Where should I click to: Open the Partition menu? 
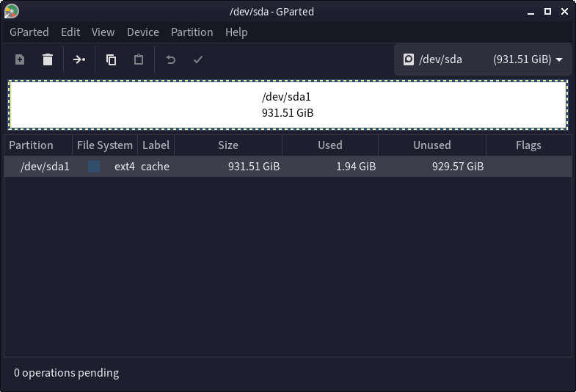[x=192, y=32]
